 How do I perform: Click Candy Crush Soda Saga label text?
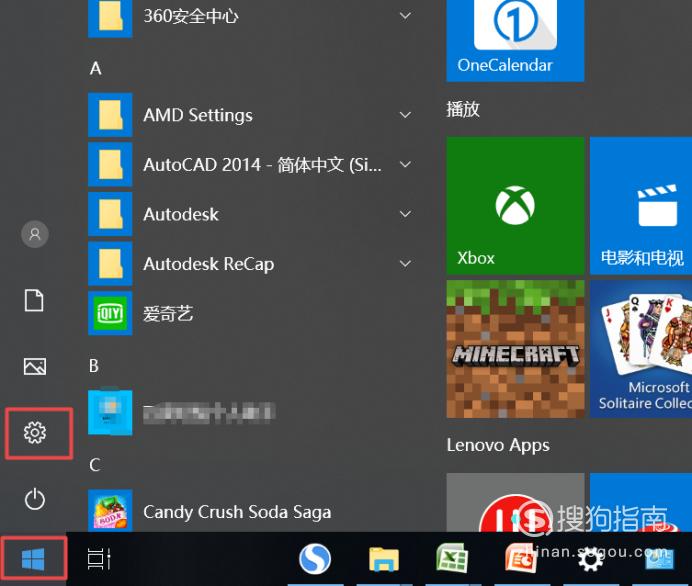click(x=237, y=512)
